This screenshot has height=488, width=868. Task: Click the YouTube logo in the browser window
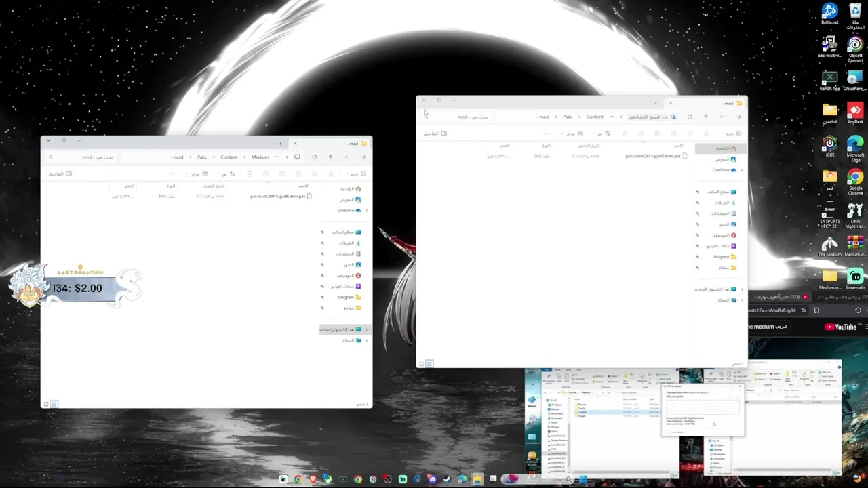[x=841, y=327]
